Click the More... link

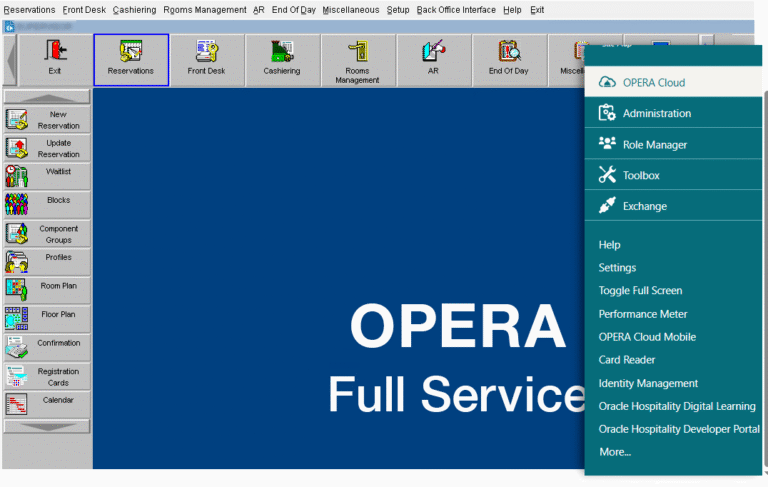pyautogui.click(x=615, y=452)
